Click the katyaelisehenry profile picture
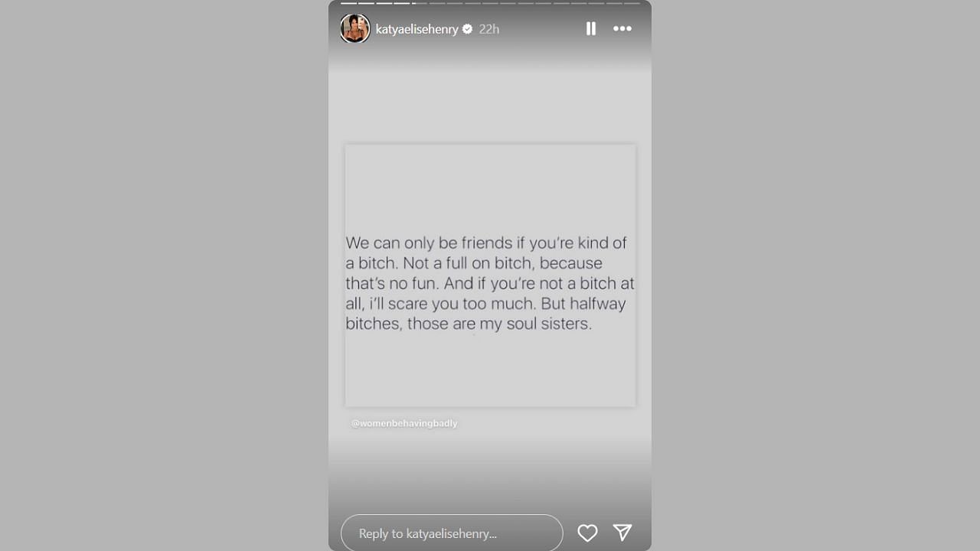Image resolution: width=980 pixels, height=551 pixels. coord(354,29)
